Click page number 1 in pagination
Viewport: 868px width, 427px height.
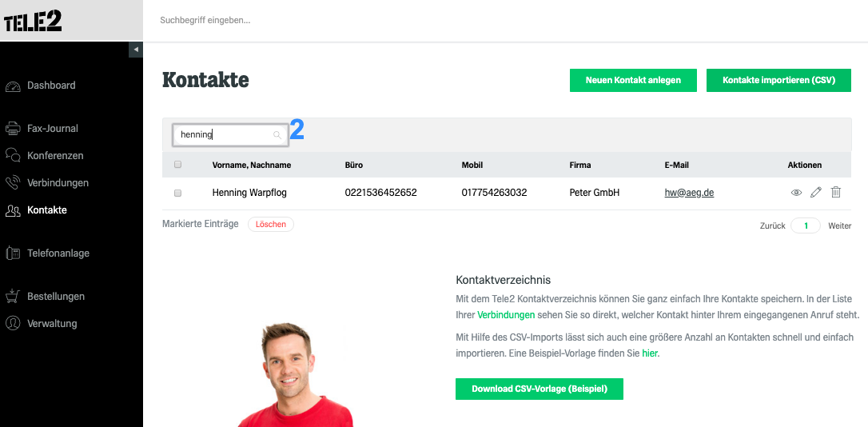(806, 226)
